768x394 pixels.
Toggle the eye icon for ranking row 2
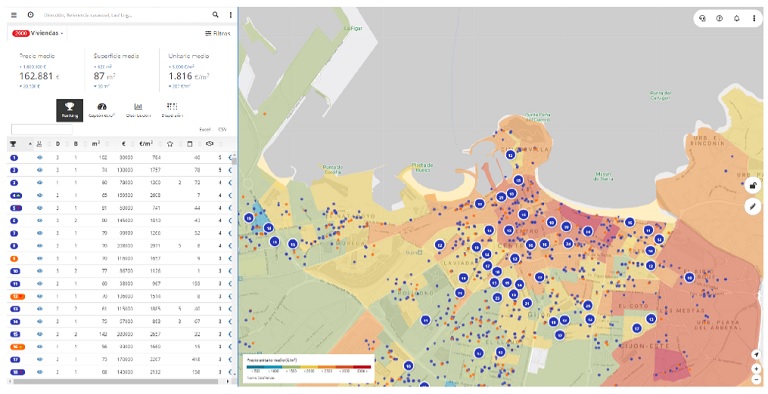40,170
